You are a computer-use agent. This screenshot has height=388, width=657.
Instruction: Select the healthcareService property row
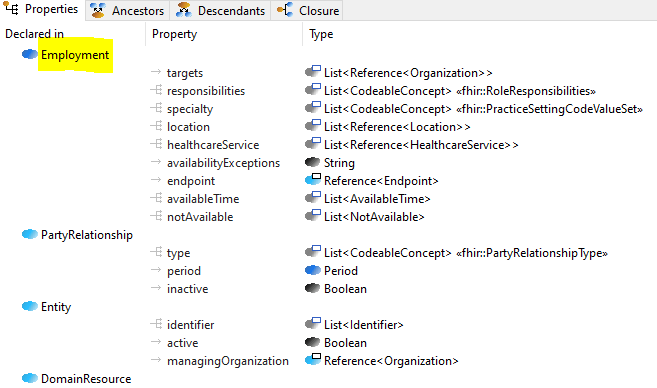coord(213,145)
